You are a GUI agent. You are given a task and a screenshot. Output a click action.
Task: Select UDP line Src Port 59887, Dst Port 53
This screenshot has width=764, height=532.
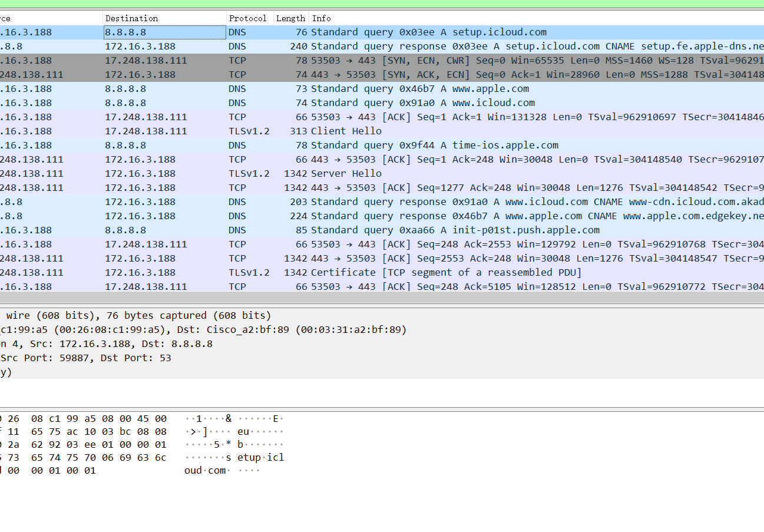[382, 358]
